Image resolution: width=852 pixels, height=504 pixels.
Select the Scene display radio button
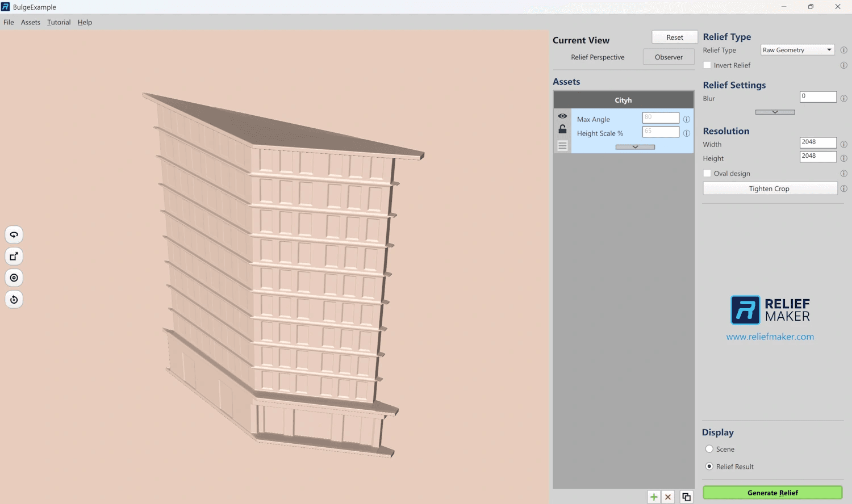point(709,448)
